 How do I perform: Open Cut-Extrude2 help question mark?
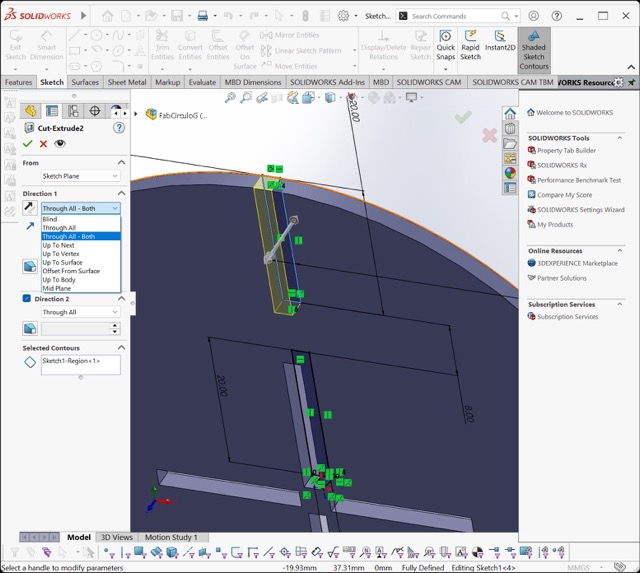coord(119,128)
